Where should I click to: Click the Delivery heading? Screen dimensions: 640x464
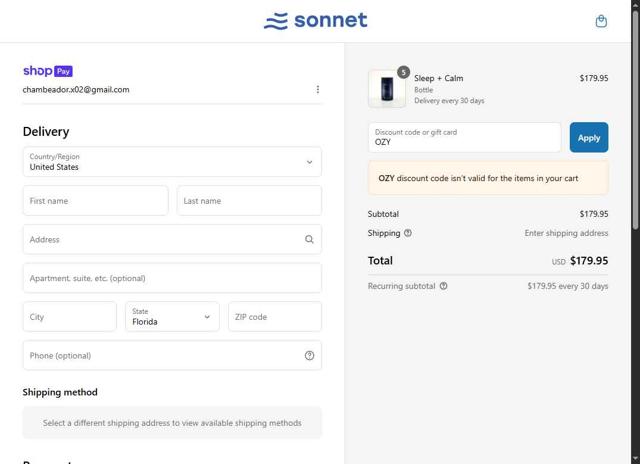(x=46, y=132)
